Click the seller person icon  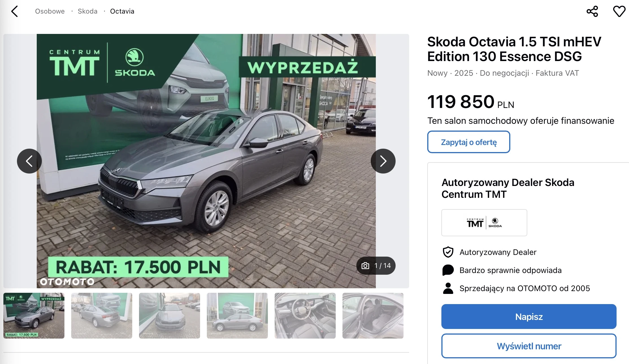tap(448, 288)
